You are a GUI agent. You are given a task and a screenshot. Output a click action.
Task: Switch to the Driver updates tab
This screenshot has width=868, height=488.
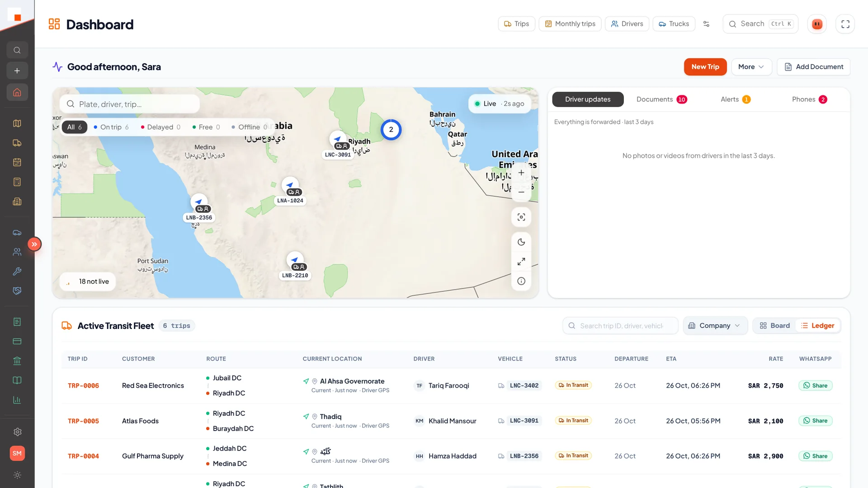tap(588, 99)
